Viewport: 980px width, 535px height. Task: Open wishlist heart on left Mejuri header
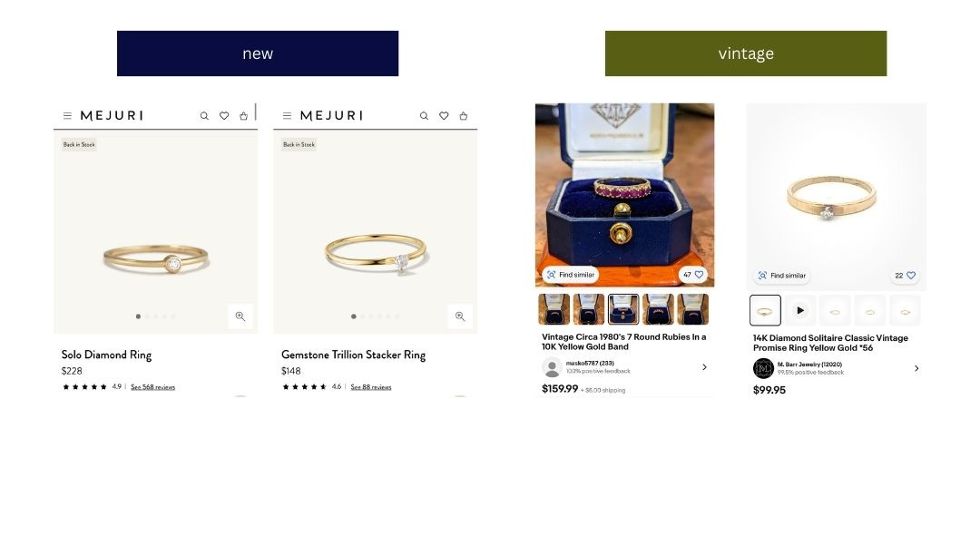224,115
